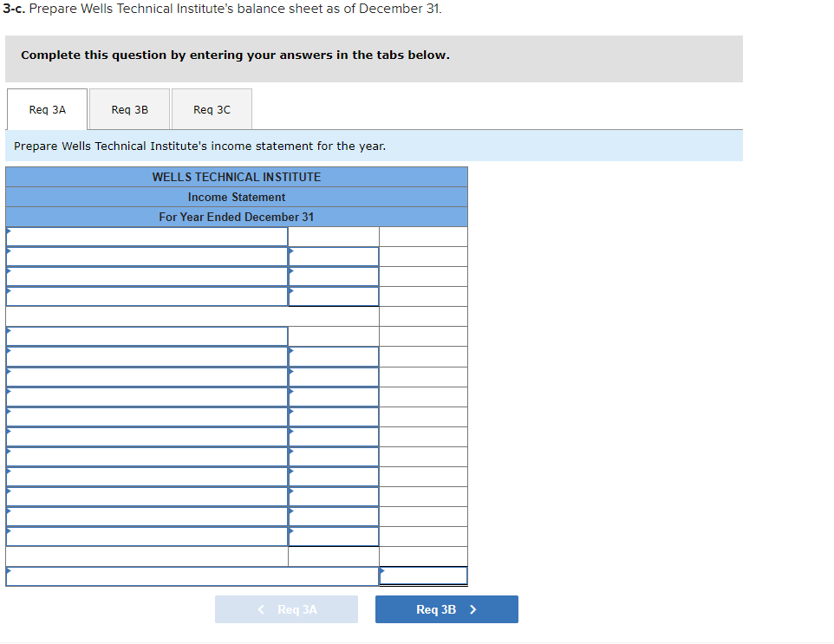
Task: Switch to the Req 3B tab
Action: coord(128,108)
